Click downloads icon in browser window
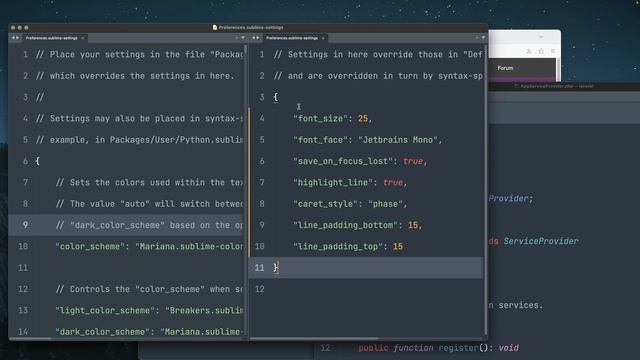Screen dimensions: 640x360 pos(529,51)
